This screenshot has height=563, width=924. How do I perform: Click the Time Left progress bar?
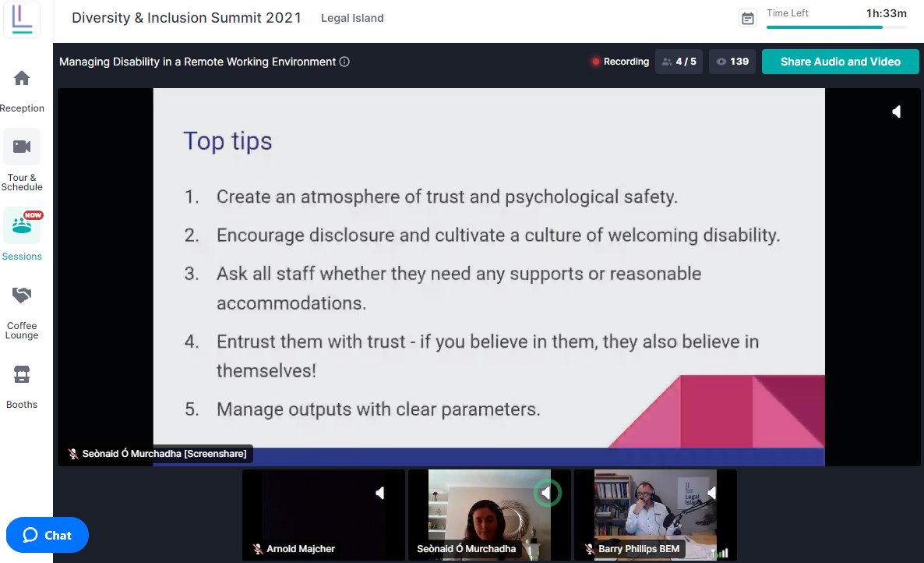tap(837, 27)
